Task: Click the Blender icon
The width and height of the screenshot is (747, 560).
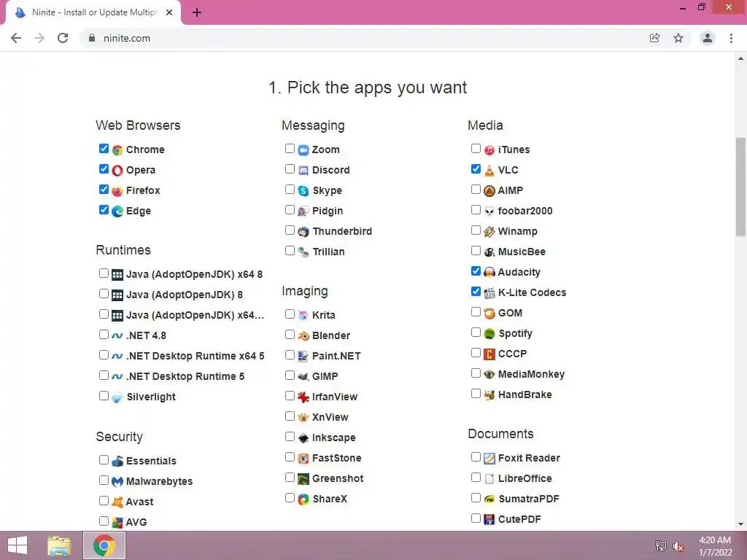Action: point(303,335)
